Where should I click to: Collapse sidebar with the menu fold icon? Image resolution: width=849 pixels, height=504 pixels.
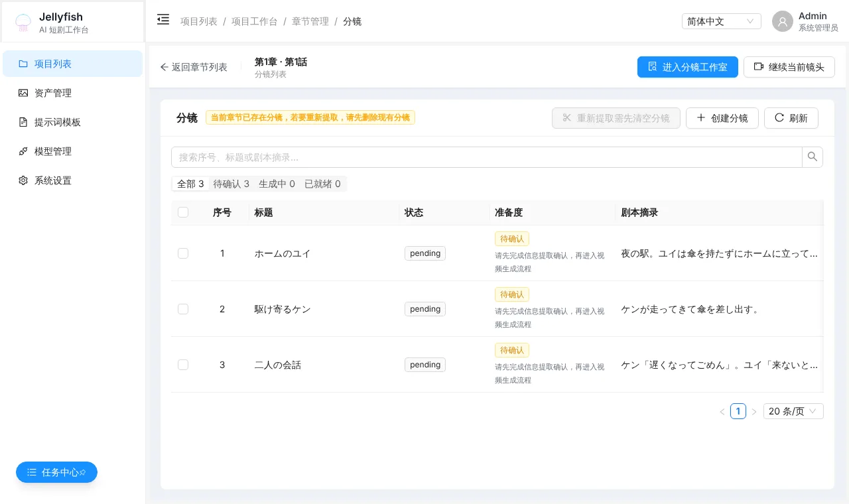163,20
